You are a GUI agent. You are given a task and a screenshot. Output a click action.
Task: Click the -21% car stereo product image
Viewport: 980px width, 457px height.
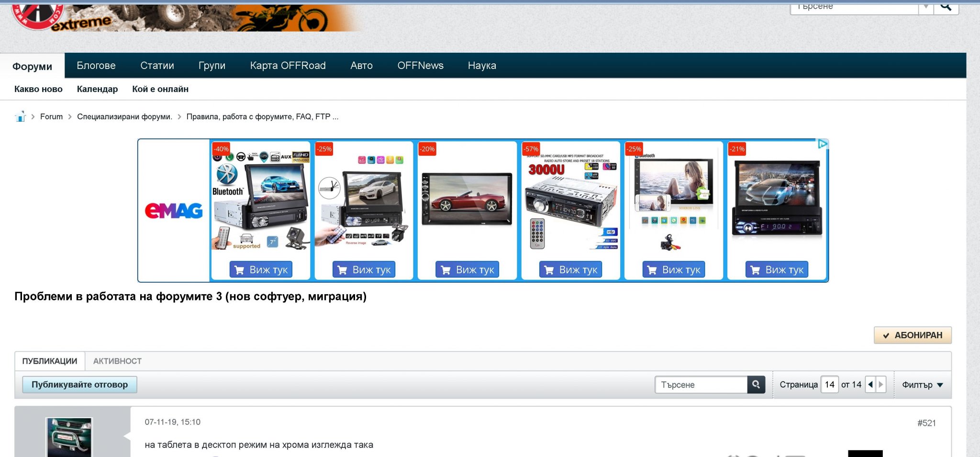777,199
